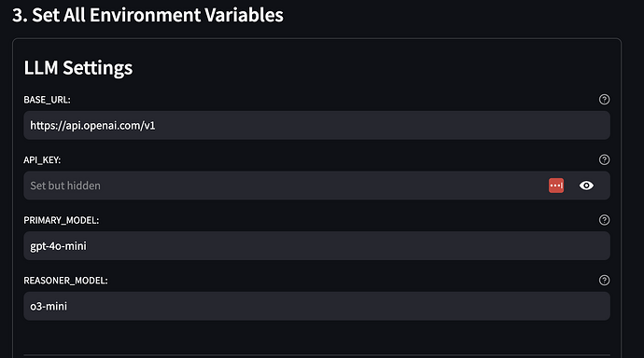Click the API_KEY label
This screenshot has width=644, height=358.
tap(42, 160)
